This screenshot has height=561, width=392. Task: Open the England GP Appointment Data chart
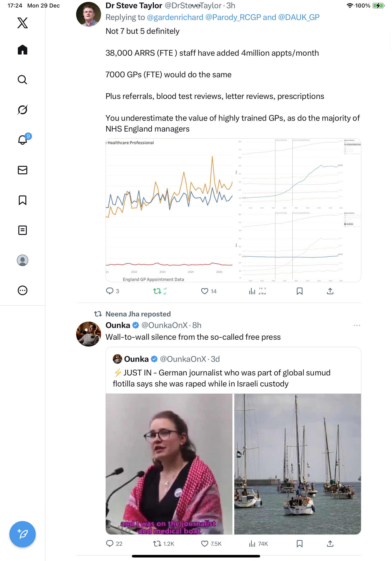[x=169, y=210]
